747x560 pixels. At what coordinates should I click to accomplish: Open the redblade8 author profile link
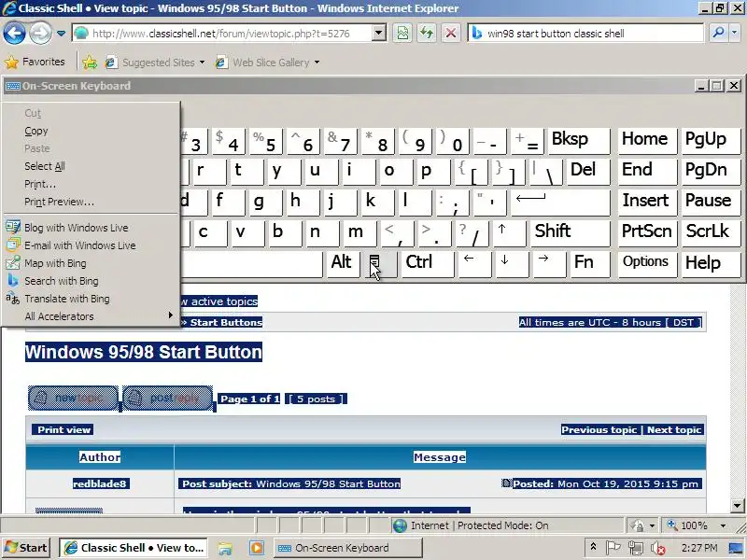coord(100,483)
